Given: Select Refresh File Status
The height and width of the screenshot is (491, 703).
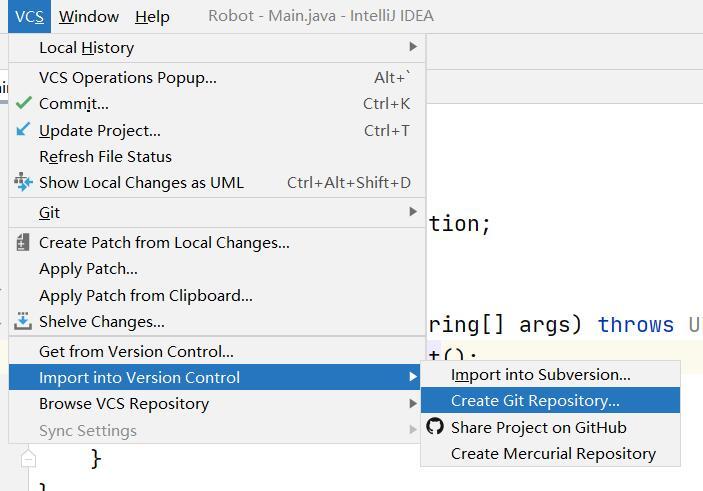Looking at the screenshot, I should (217, 156).
